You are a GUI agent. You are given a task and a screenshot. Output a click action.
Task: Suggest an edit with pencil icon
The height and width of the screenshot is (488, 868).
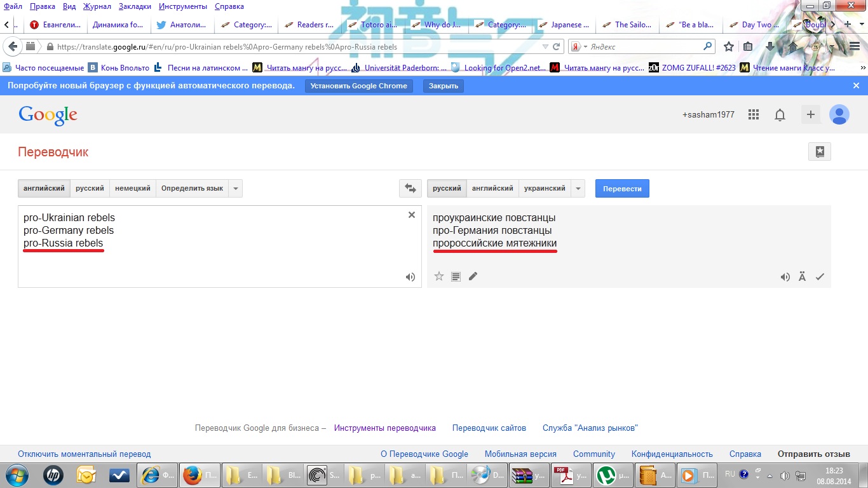(473, 276)
